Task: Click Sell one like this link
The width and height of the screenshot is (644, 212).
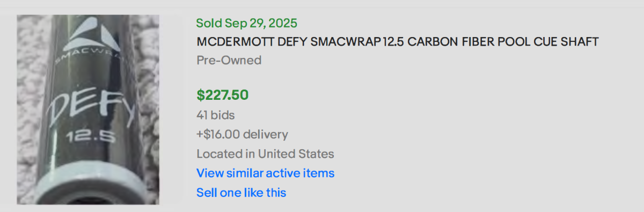Action: pyautogui.click(x=241, y=193)
